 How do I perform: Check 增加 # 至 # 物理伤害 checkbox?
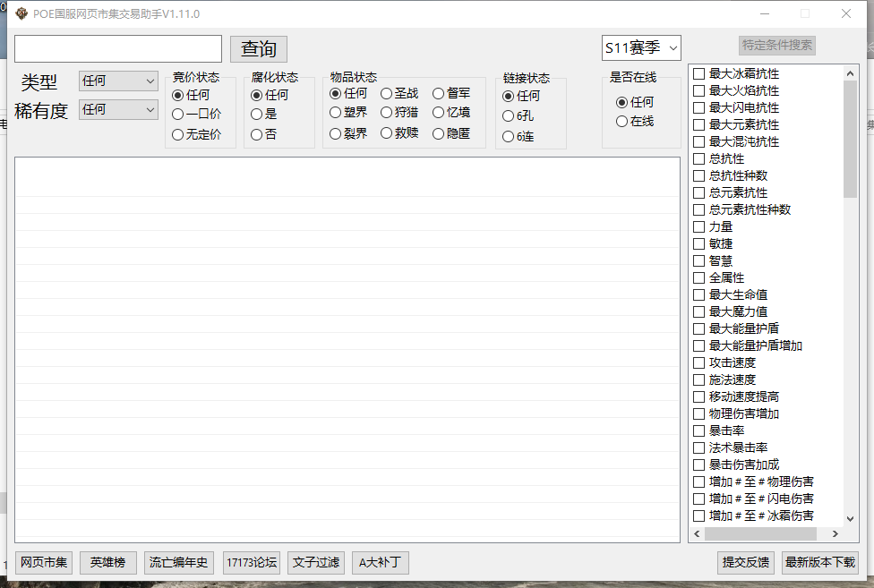[x=699, y=481]
